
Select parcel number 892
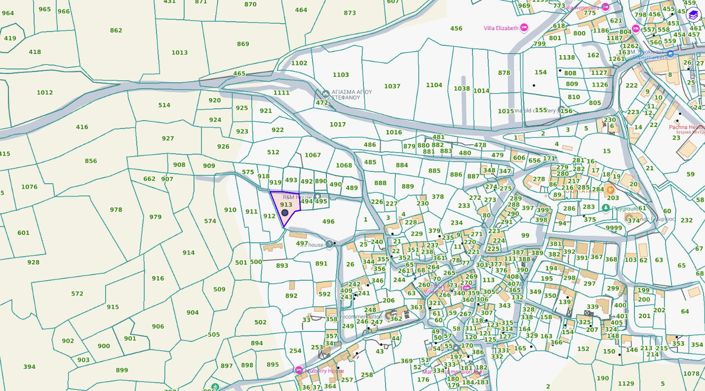291,296
